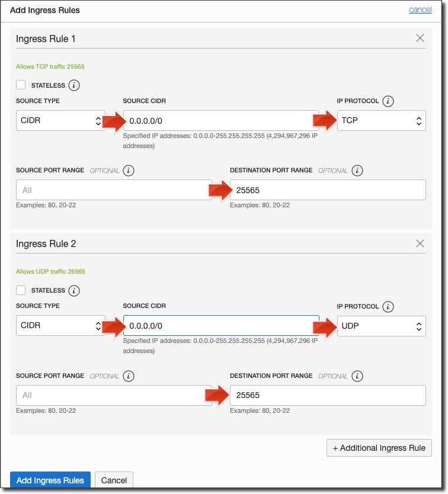Image resolution: width=448 pixels, height=494 pixels.
Task: Open the TCP IP Protocol dropdown
Action: [381, 121]
